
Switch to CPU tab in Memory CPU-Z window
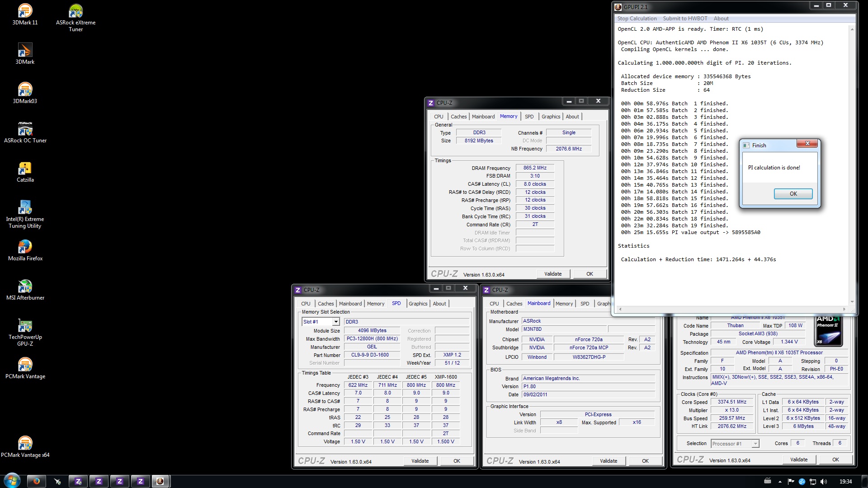point(439,117)
